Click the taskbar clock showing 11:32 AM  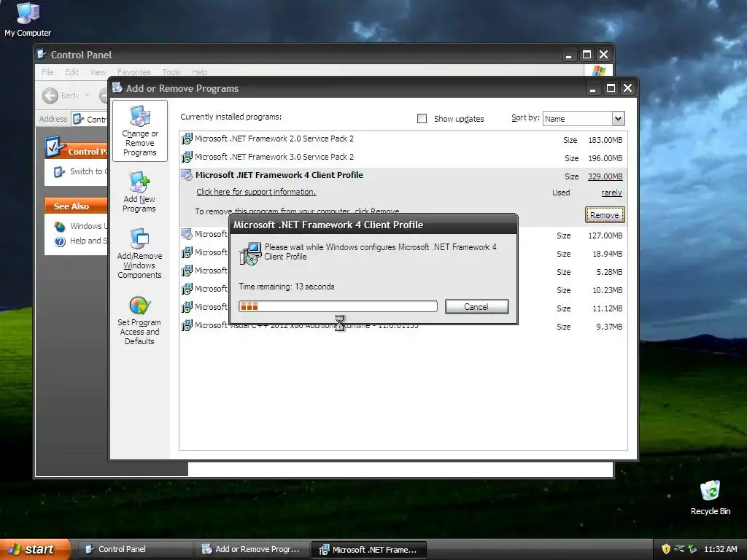(720, 549)
